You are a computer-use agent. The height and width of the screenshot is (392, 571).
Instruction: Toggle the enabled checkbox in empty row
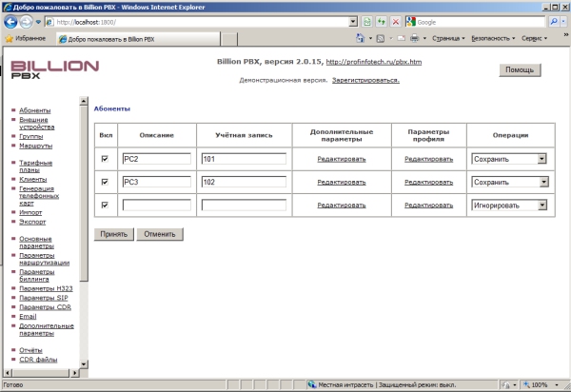click(x=105, y=205)
